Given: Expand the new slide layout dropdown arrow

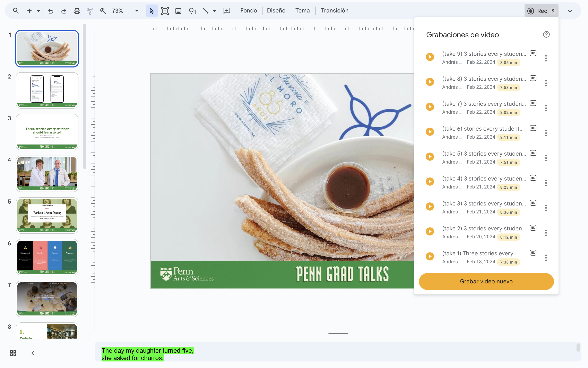Looking at the screenshot, I should pos(38,11).
